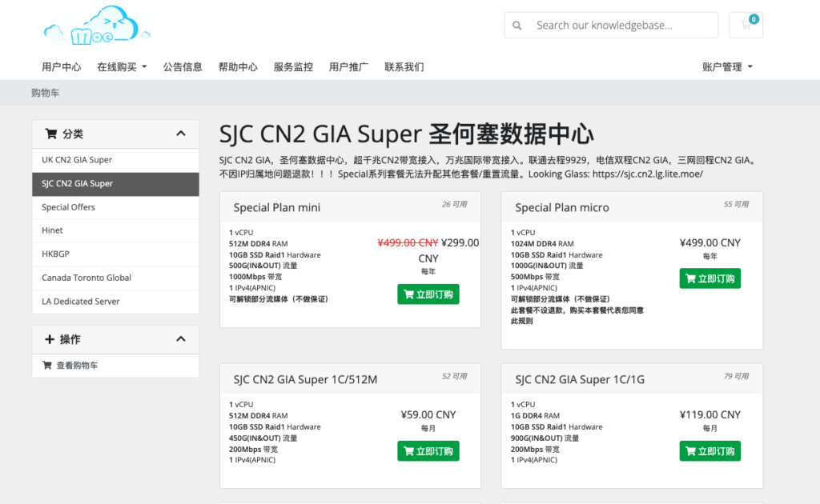The image size is (820, 504).
Task: Click the Special Plan mini title
Action: 276,208
